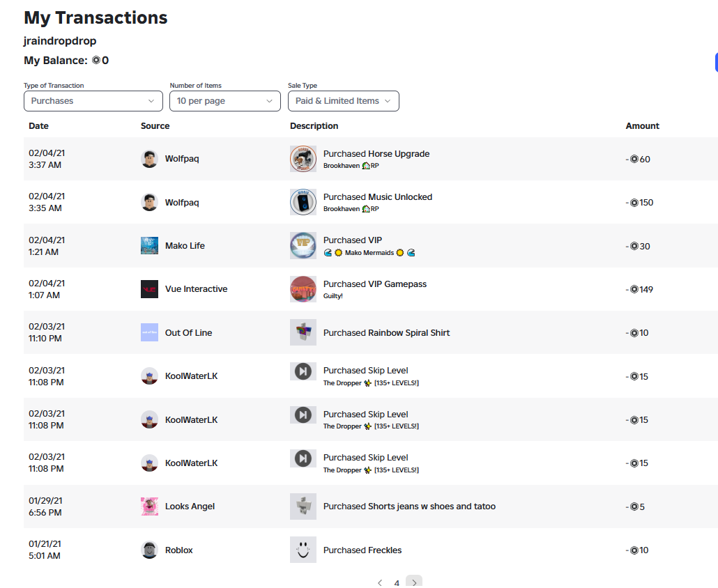The width and height of the screenshot is (718, 588).
Task: Open the Out Of Line source link
Action: pyautogui.click(x=188, y=333)
